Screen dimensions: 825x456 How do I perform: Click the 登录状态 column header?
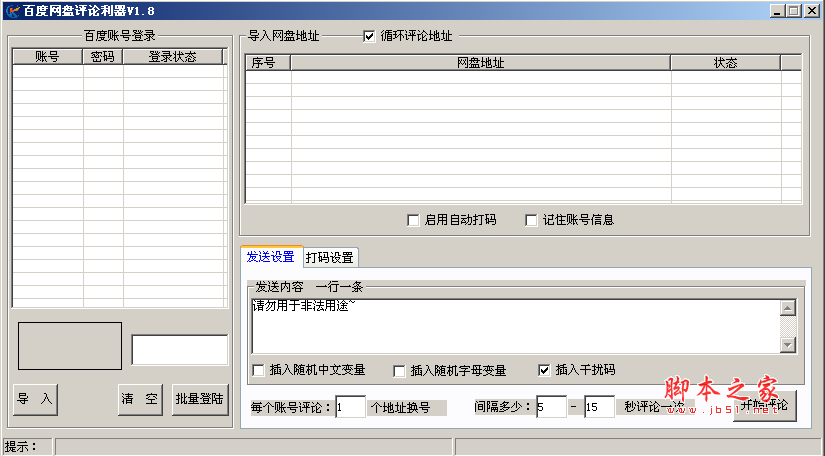point(173,56)
